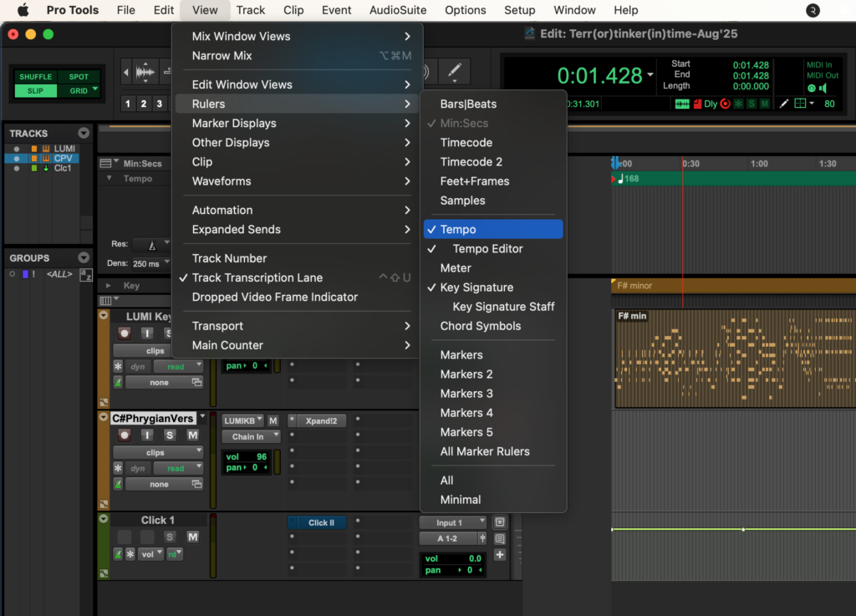Click the red input monitoring target icon
The width and height of the screenshot is (856, 616).
(x=725, y=104)
